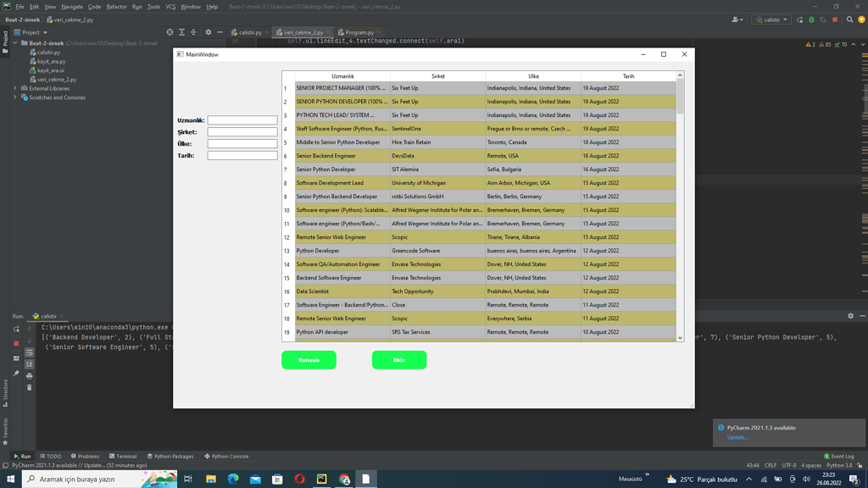Click print icon in Run console
Image resolution: width=868 pixels, height=488 pixels.
pyautogui.click(x=30, y=376)
